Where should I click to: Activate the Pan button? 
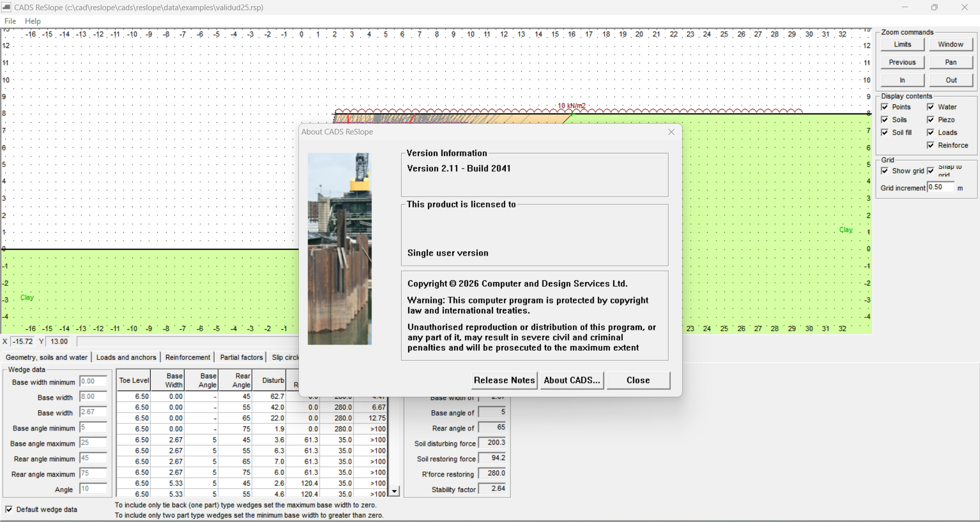click(951, 62)
